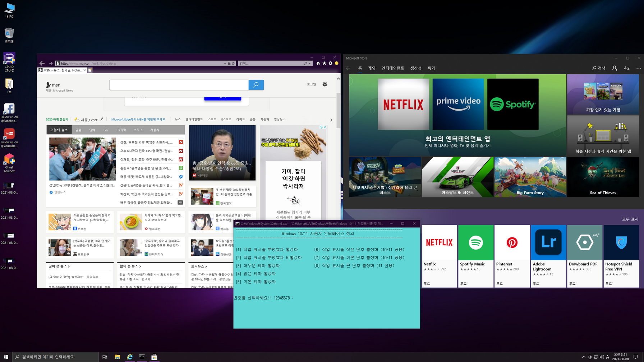Open 가장 인기 있는 게임 tile
644x362 pixels.
[603, 94]
